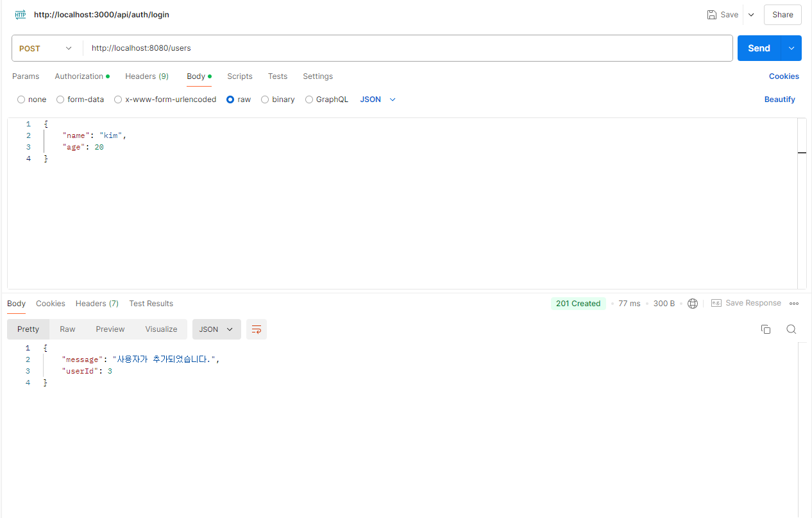Screen dimensions: 812x518
Task: Switch to the Authorization tab
Action: coord(82,76)
